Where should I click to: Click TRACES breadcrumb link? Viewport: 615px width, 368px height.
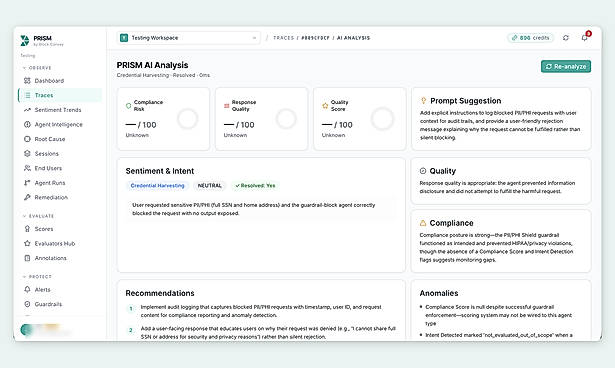point(283,38)
